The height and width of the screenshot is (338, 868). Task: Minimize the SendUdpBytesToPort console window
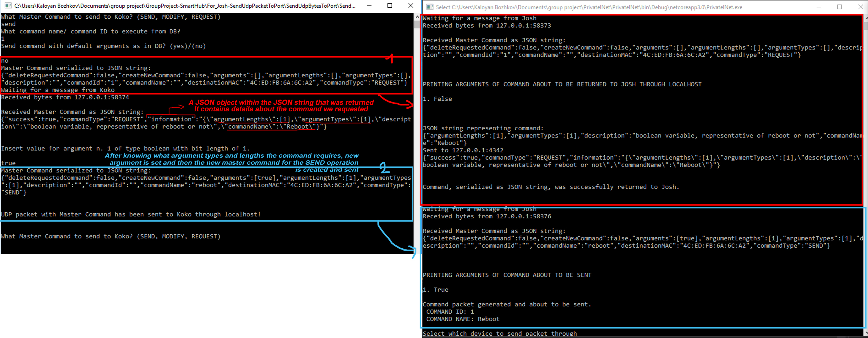tap(369, 6)
